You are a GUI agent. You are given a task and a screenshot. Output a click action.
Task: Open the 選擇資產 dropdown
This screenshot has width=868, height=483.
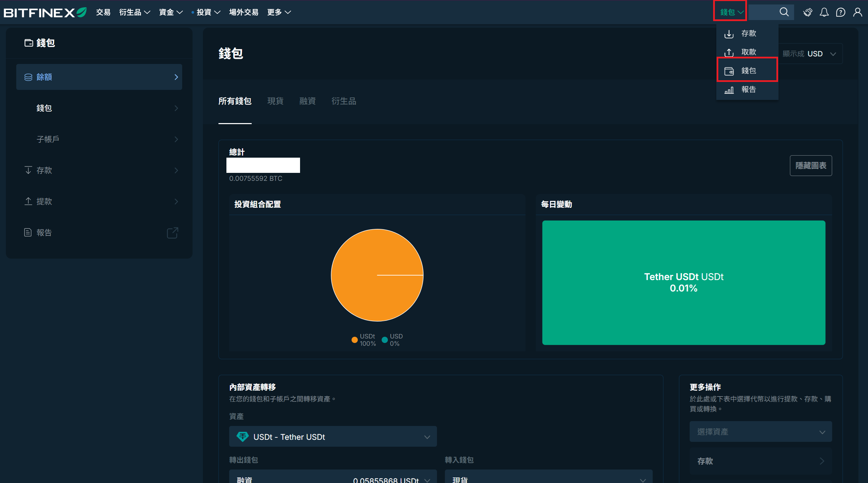click(x=760, y=431)
